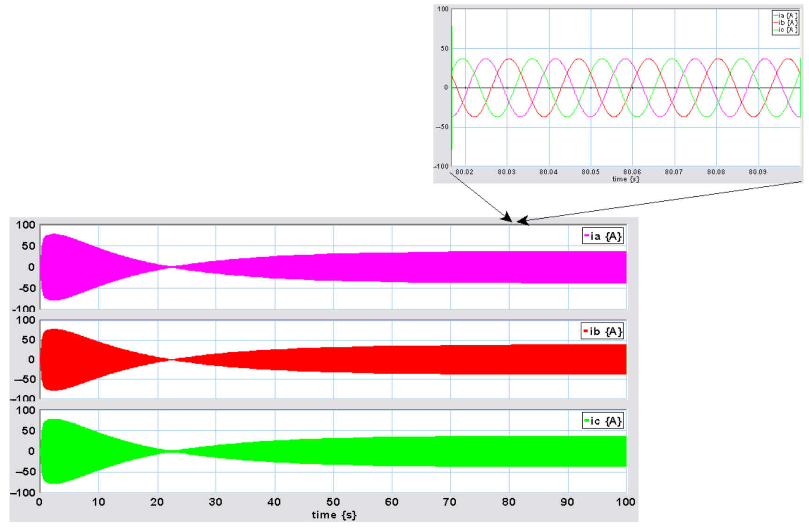809x532 pixels.
Task: Click the left arrowhead pointing at the main plot
Action: 507,217
